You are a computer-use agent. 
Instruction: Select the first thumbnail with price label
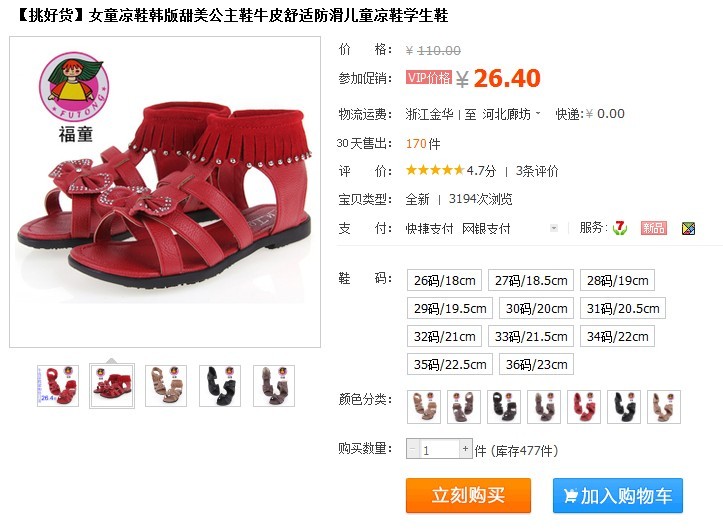pyautogui.click(x=58, y=386)
